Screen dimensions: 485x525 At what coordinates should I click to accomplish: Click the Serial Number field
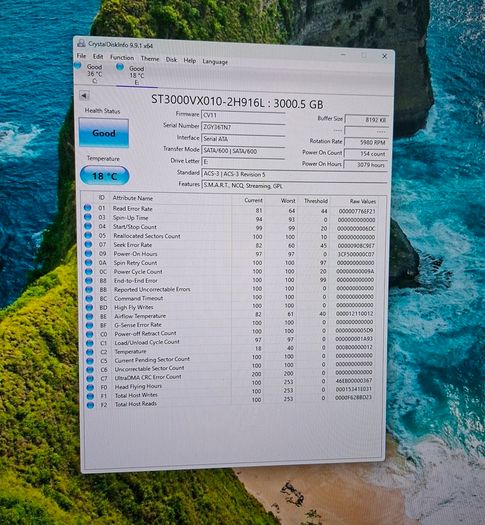[243, 127]
